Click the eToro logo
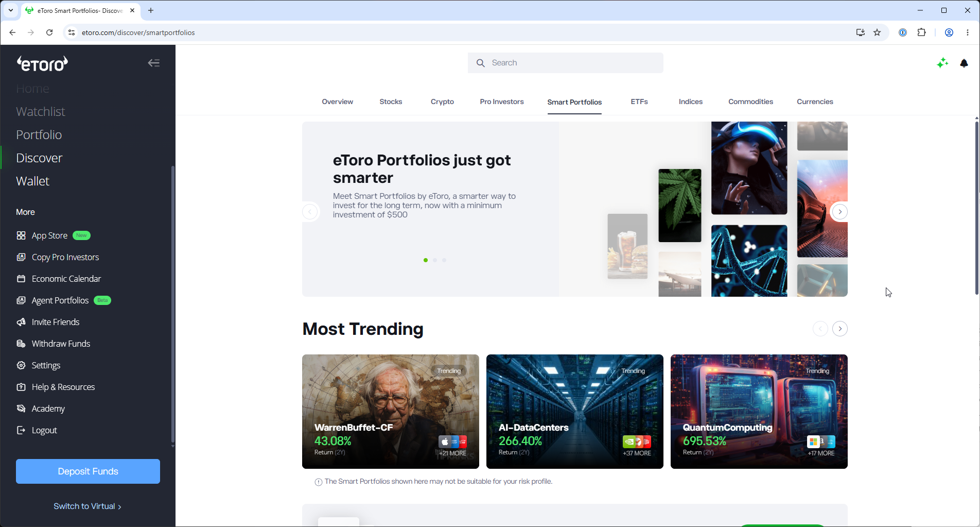 click(42, 63)
